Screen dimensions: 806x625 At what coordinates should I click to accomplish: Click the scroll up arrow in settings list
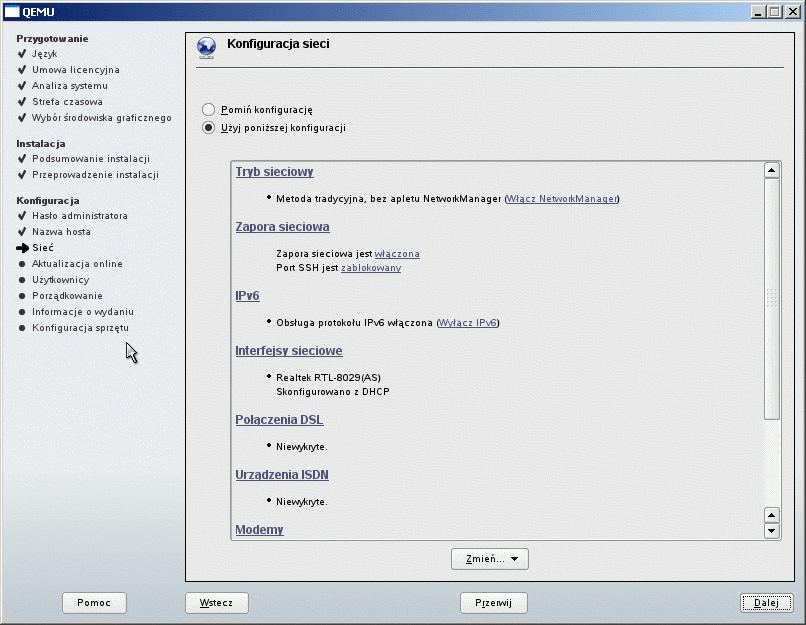771,171
